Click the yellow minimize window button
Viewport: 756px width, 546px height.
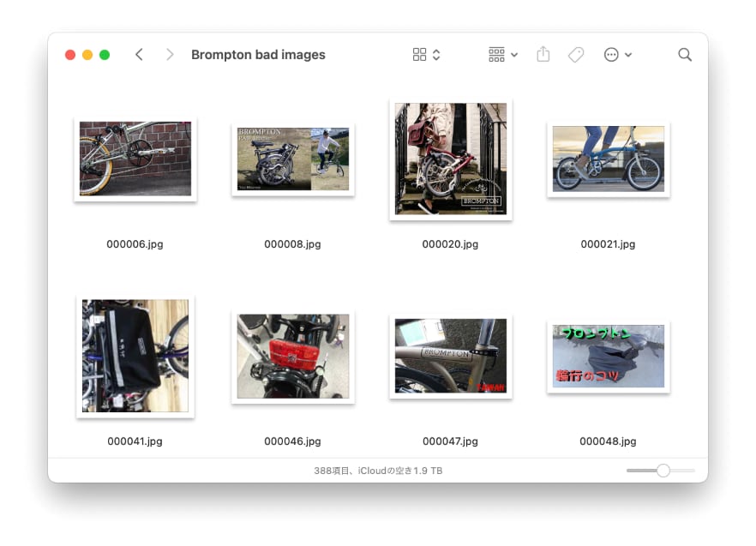coord(87,55)
